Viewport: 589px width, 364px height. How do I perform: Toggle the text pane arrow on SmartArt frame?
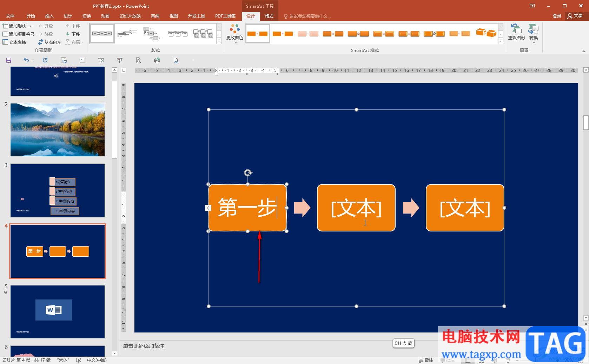click(208, 208)
